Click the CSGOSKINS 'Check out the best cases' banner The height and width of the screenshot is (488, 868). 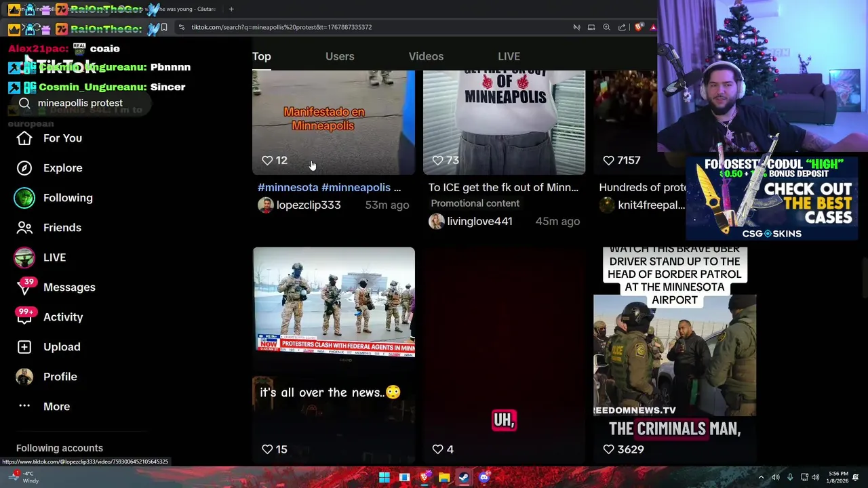[772, 199]
